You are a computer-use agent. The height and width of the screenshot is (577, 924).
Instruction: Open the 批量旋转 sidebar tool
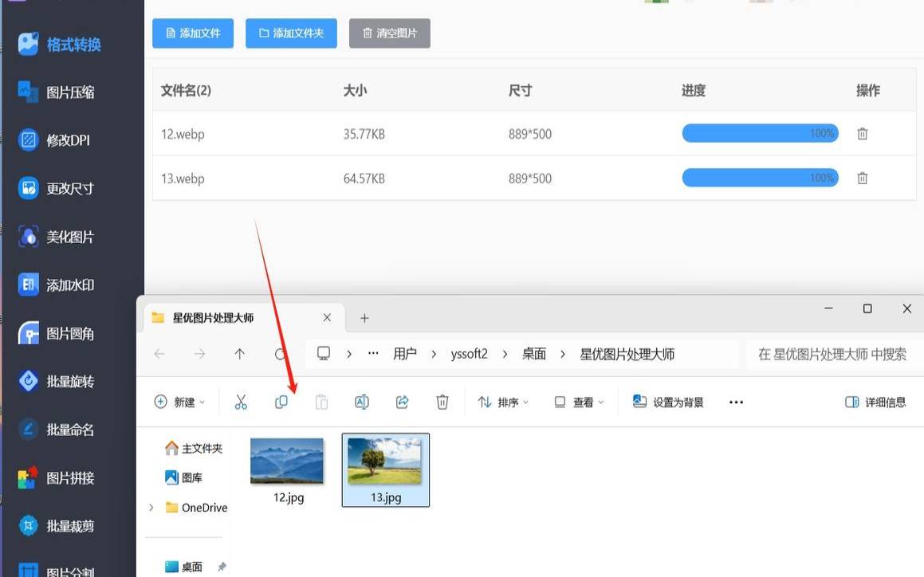60,381
